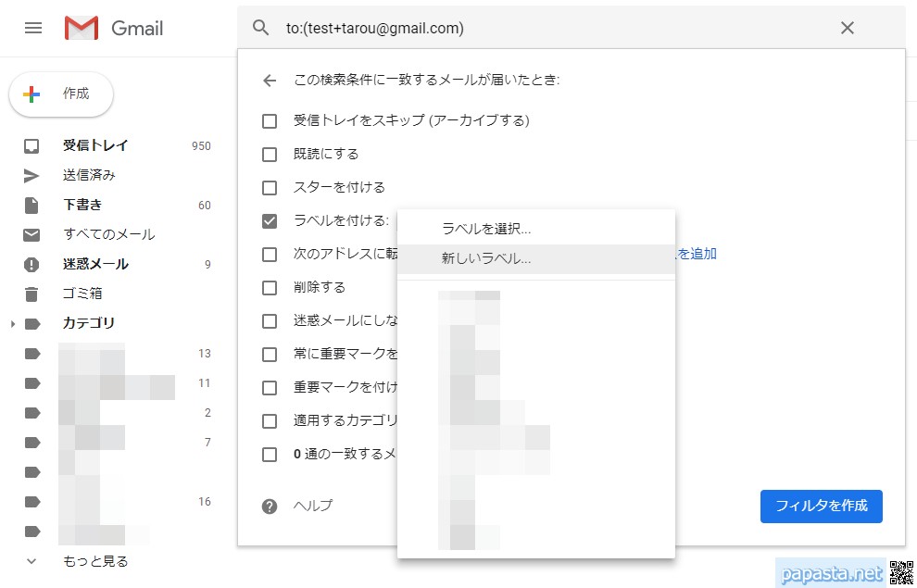Select 新しいラベル... from the dropdown
The height and width of the screenshot is (588, 917).
point(486,259)
